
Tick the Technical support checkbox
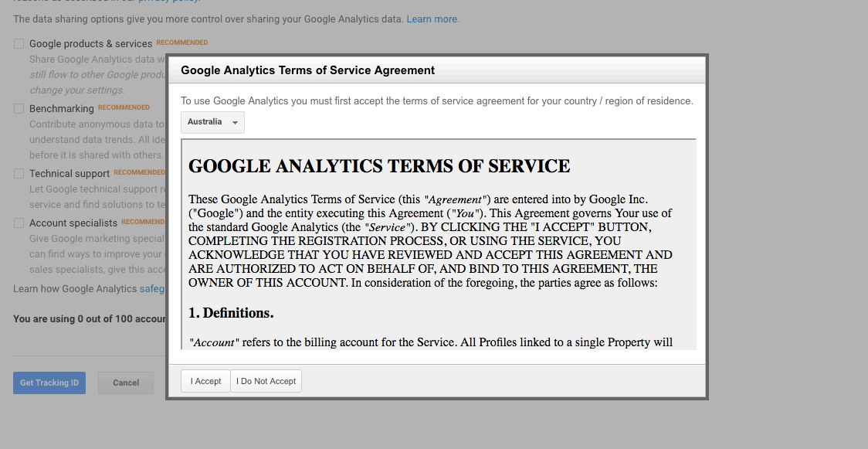19,173
